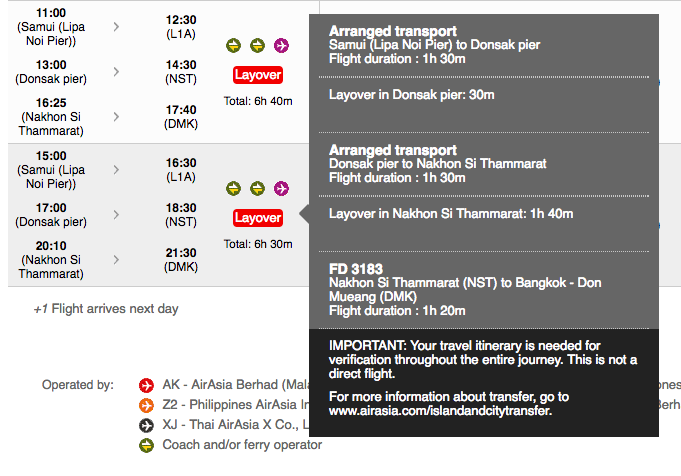Select the FD 3183 flight heading in the tooltip
681x476 pixels.
pos(356,269)
